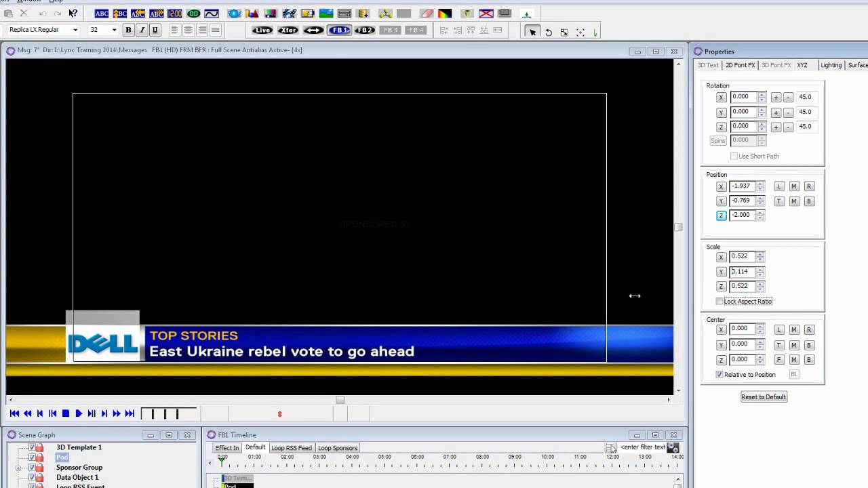Select the rotate tool icon
This screenshot has height=488, width=868.
coord(549,32)
